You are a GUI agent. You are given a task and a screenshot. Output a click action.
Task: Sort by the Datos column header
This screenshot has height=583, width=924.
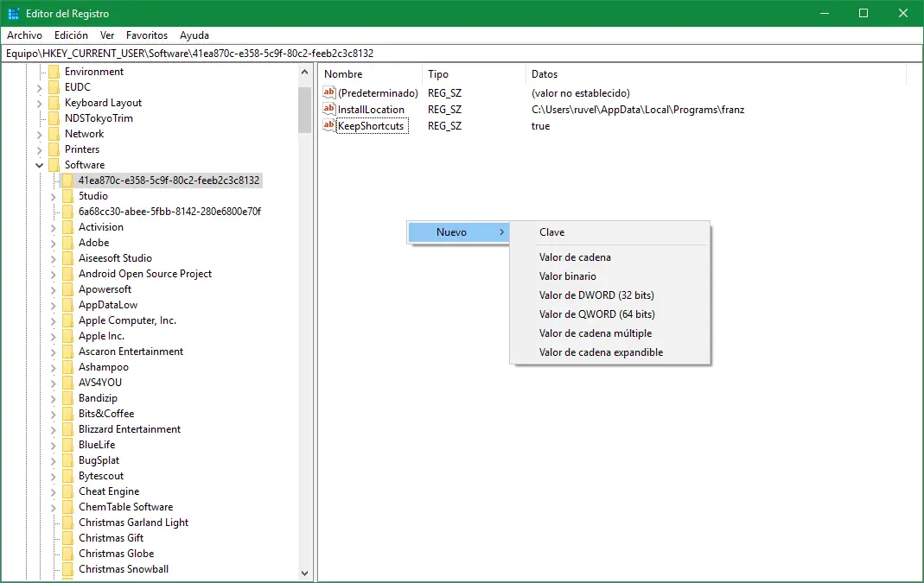715,74
